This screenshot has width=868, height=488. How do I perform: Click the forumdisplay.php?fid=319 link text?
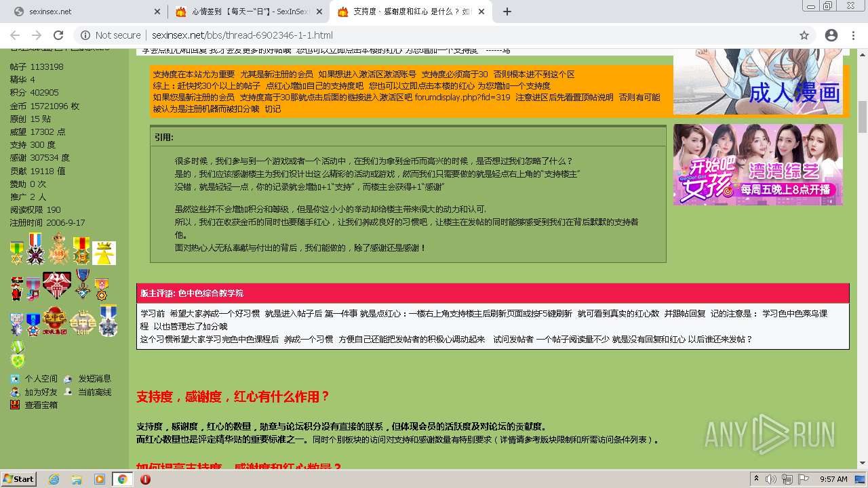(x=462, y=97)
